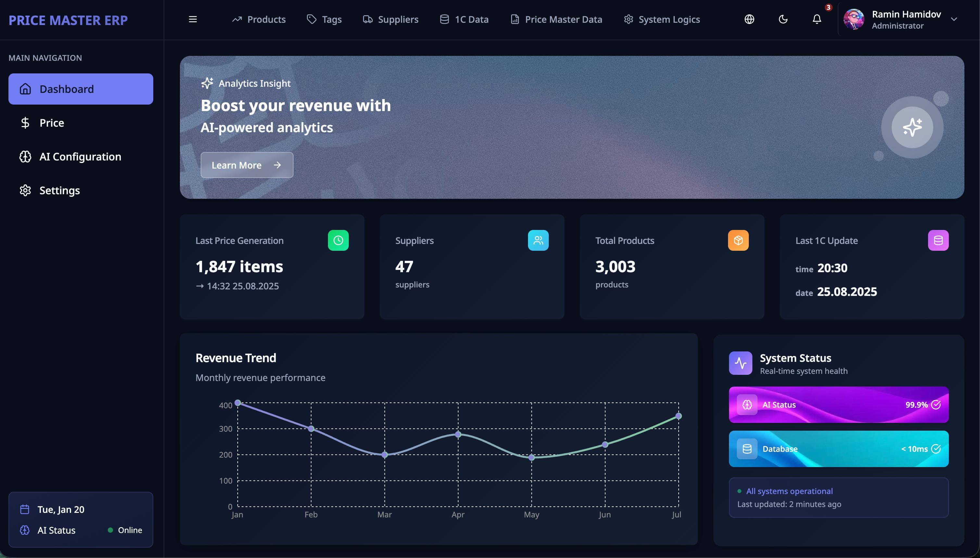Open AI Configuration via the brain icon

(x=25, y=156)
